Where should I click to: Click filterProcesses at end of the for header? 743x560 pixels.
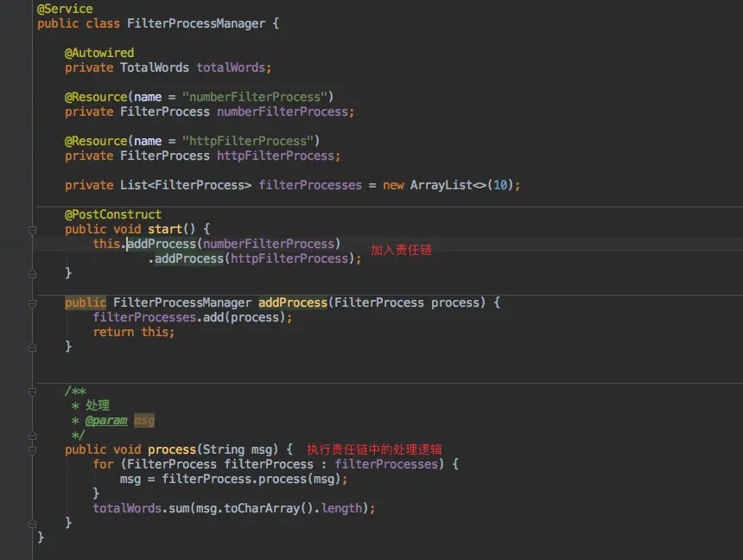tap(386, 464)
